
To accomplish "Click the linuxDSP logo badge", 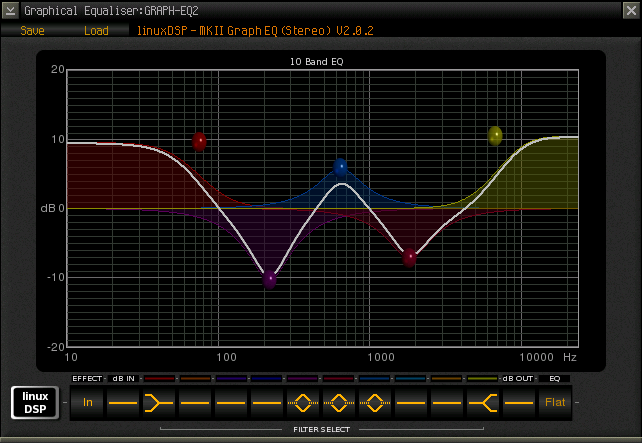I will tap(35, 403).
